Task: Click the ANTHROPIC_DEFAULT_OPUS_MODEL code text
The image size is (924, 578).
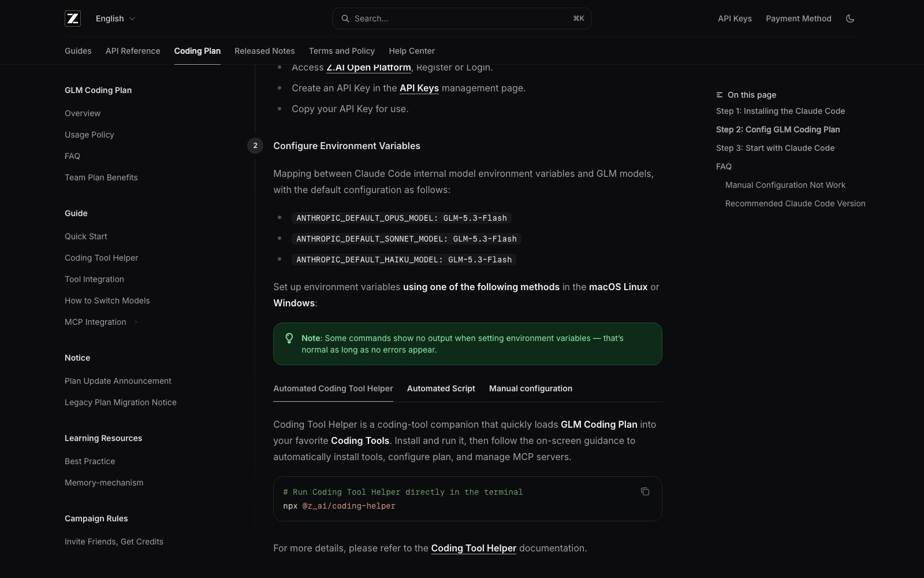Action: click(401, 218)
